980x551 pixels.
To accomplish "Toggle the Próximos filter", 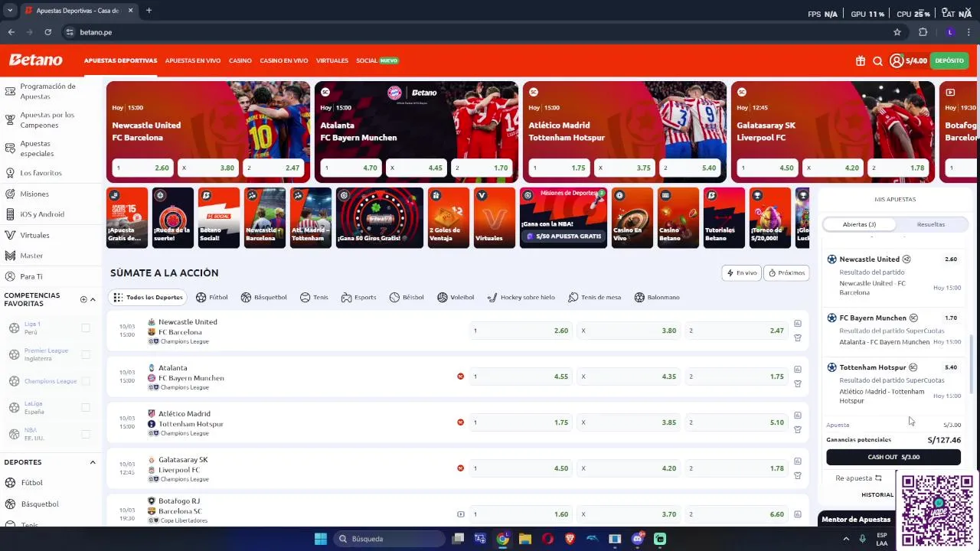I will point(787,272).
